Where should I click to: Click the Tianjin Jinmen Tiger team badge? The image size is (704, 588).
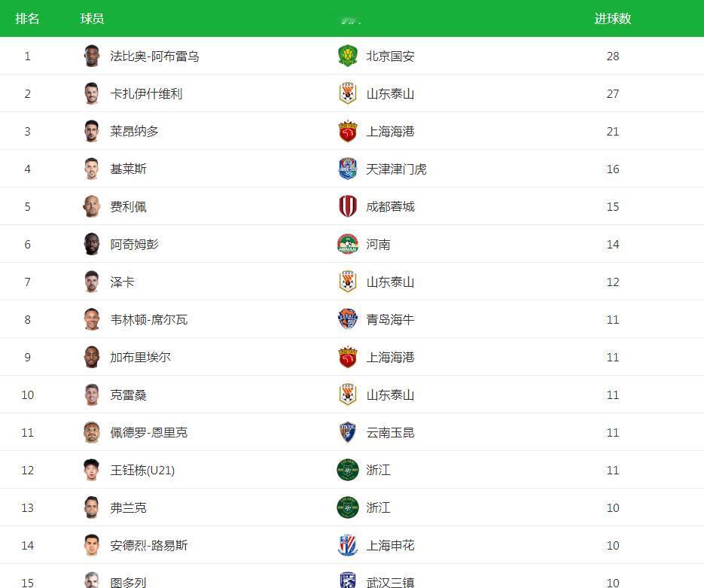(x=347, y=169)
